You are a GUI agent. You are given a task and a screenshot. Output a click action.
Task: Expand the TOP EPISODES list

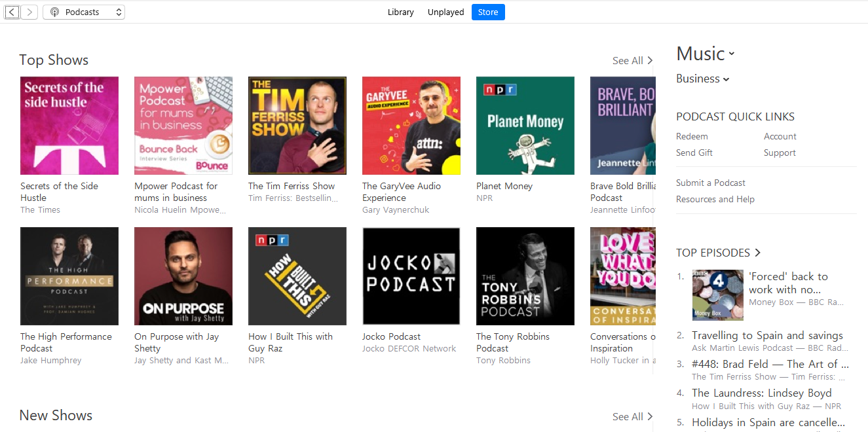point(719,253)
